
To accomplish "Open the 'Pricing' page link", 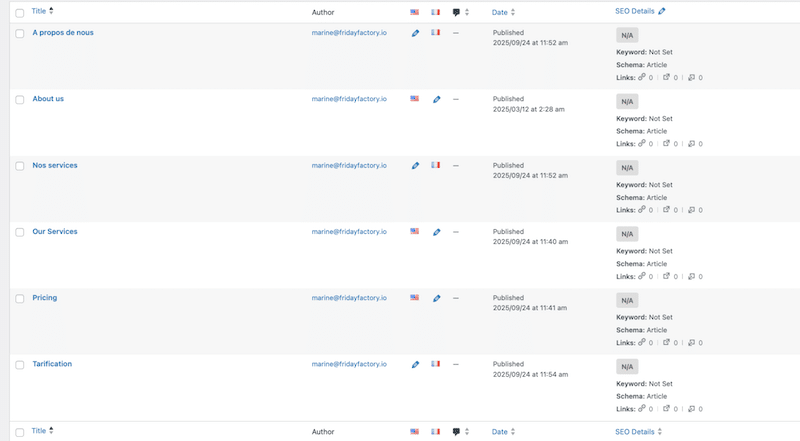I will 44,298.
